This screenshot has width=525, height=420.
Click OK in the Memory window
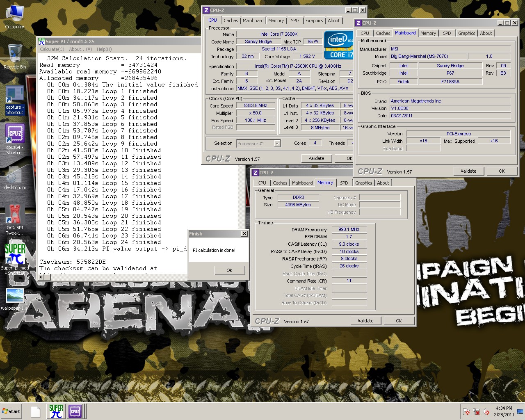(399, 321)
